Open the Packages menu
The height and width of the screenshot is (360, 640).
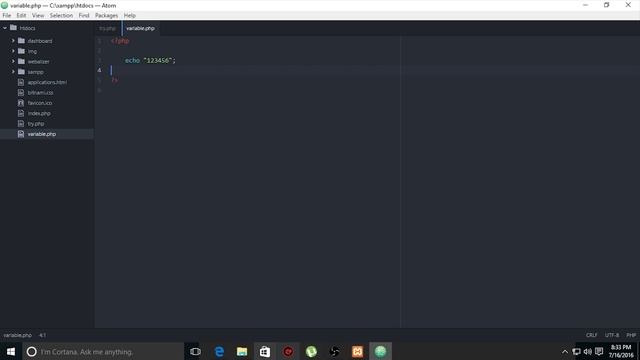coord(107,16)
